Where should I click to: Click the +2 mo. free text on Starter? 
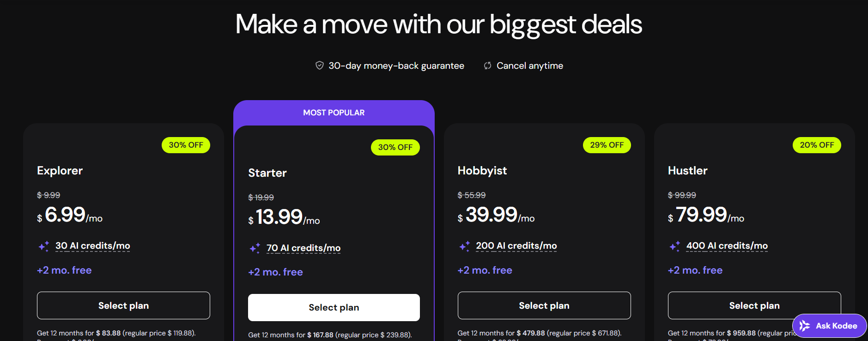275,272
